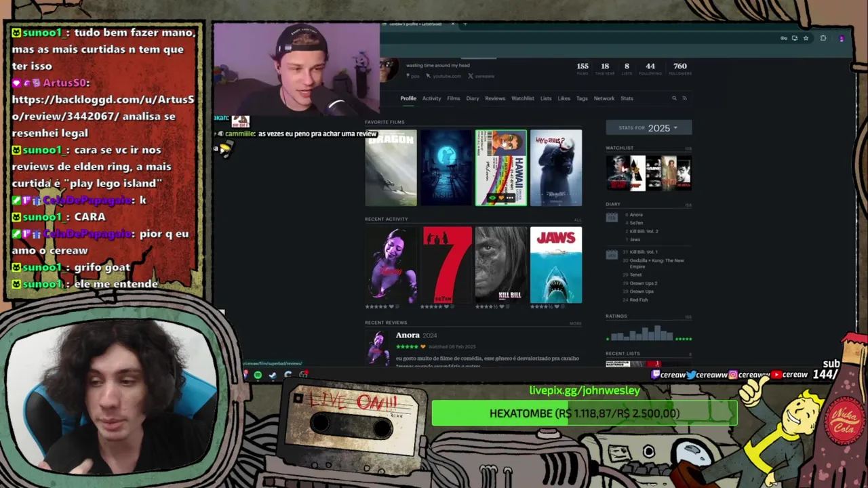Open Grown Ups 2 diary entry
The height and width of the screenshot is (488, 868).
[644, 283]
